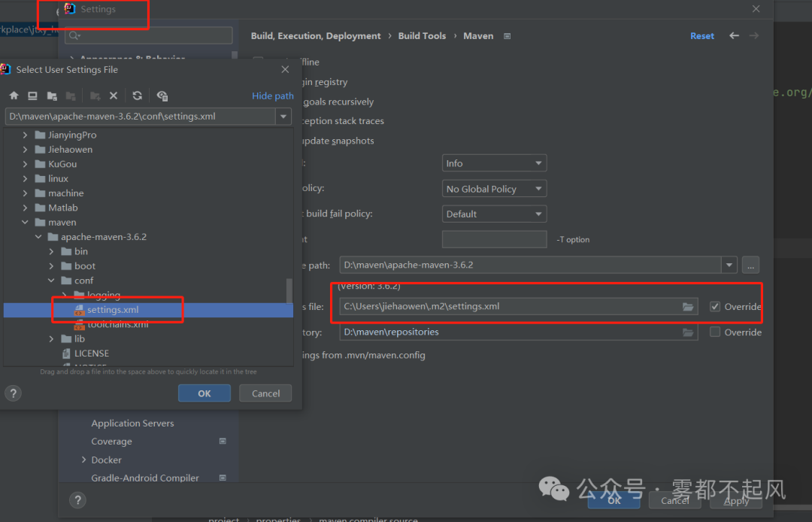
Task: Refresh the file tree with the refresh icon
Action: click(x=137, y=96)
